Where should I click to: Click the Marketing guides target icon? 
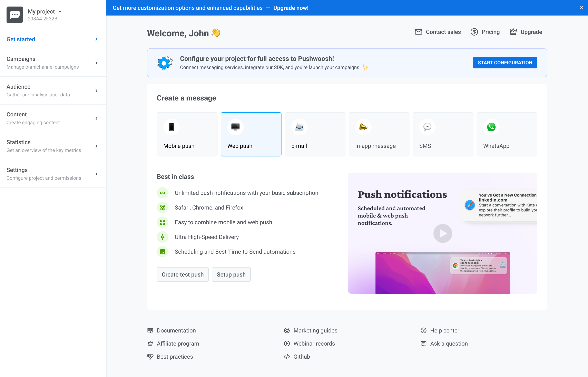(x=287, y=330)
